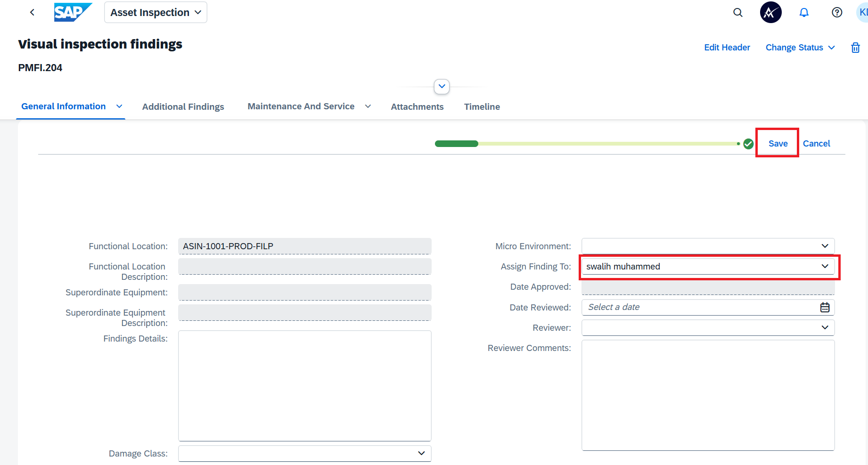Open calendar picker for Date Reviewed
Viewport: 868px width, 465px height.
(x=825, y=307)
